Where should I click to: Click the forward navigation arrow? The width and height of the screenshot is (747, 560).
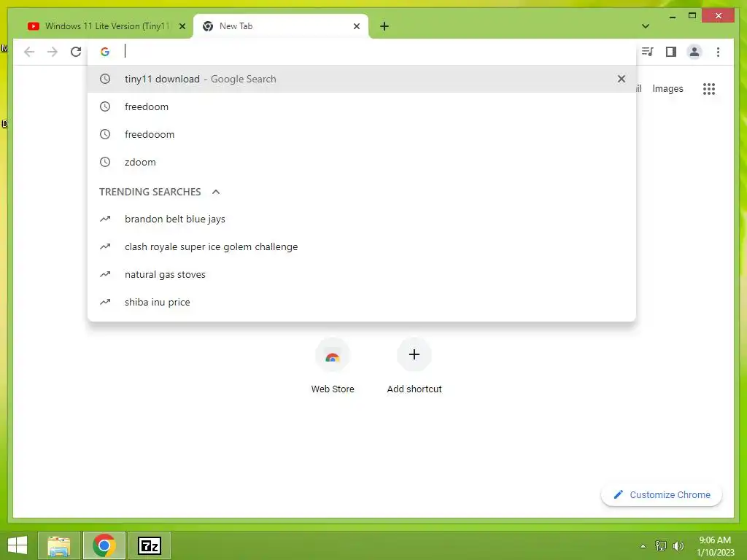coord(53,52)
